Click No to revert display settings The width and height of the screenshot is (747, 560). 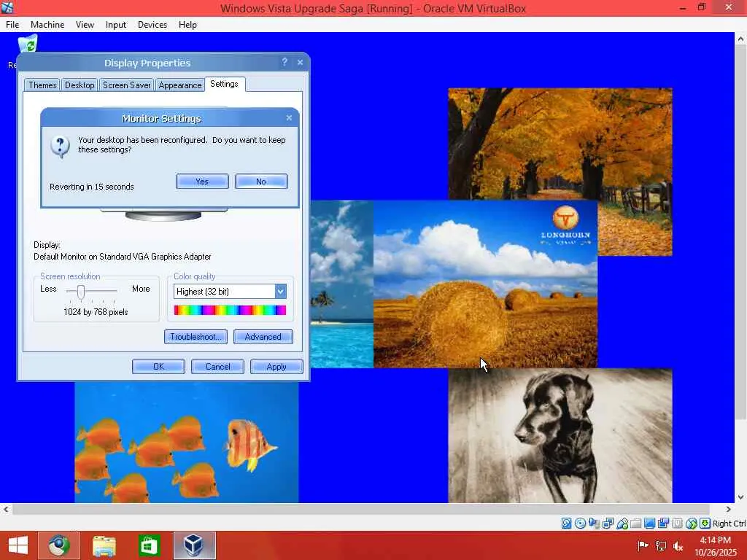pyautogui.click(x=261, y=182)
